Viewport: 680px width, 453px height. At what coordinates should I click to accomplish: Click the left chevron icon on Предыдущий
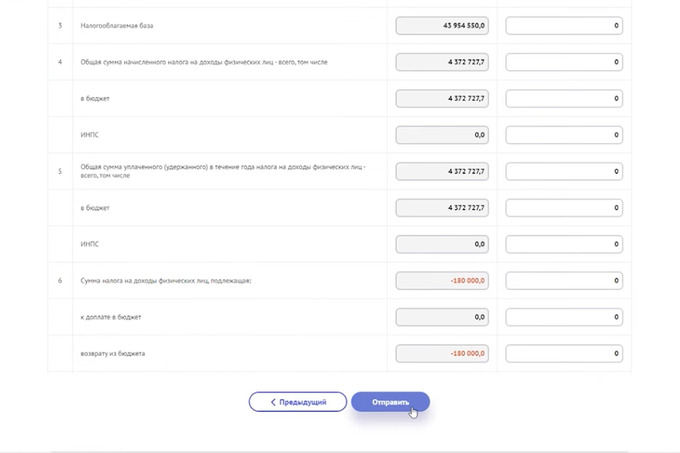click(273, 402)
